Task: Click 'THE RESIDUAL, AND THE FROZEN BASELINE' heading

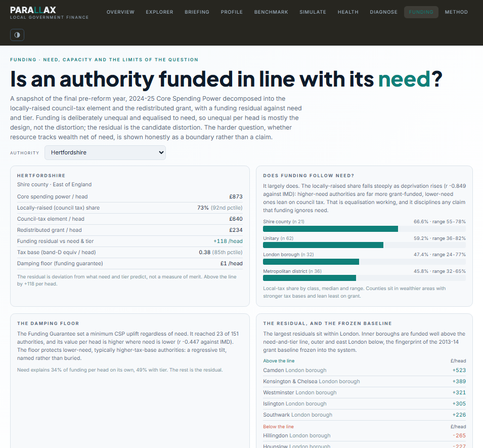Action: (327, 323)
